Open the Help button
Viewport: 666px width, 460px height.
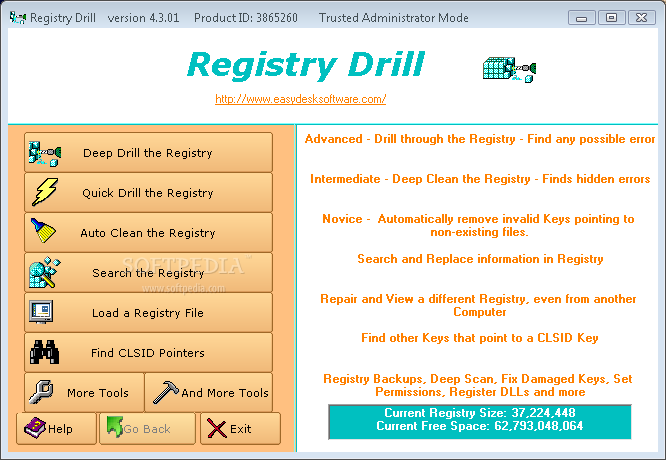56,428
